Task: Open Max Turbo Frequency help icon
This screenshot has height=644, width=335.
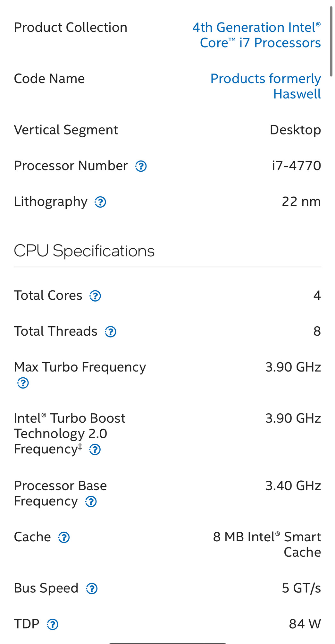Action: pyautogui.click(x=23, y=383)
